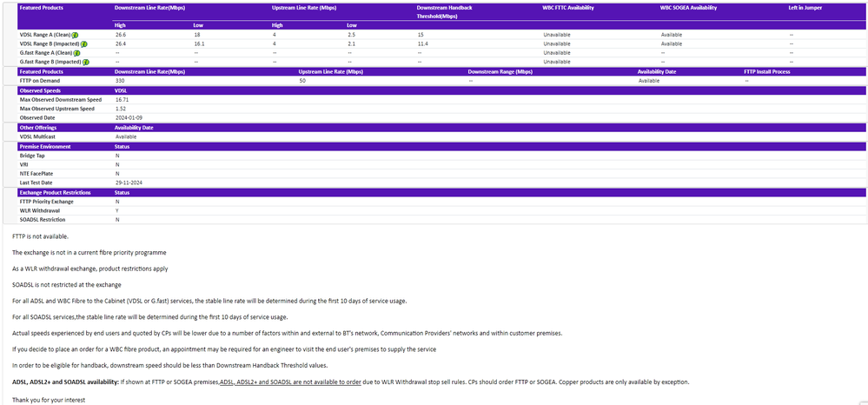The width and height of the screenshot is (868, 405).
Task: Select the WLR Withdrawal row label
Action: pos(42,210)
